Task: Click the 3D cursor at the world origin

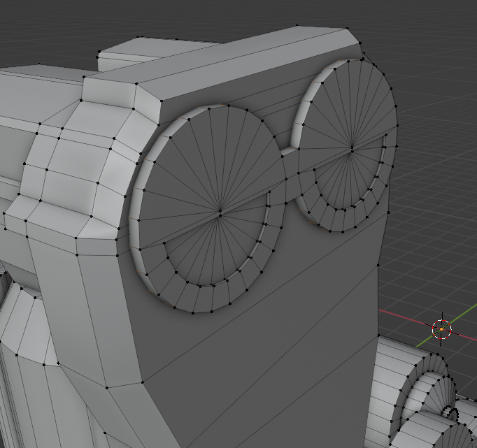Action: click(441, 329)
